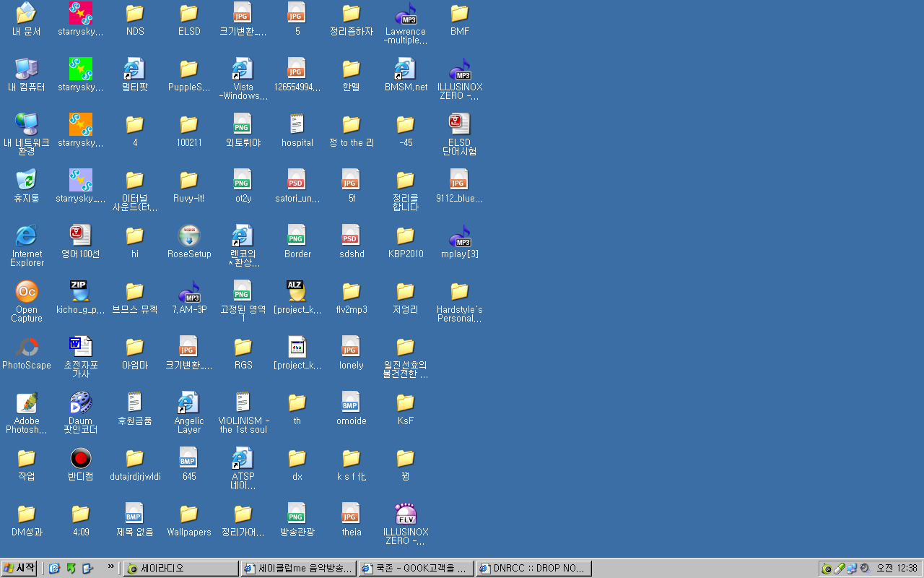Select the 내 네트워크 환경 icon

pyautogui.click(x=27, y=125)
